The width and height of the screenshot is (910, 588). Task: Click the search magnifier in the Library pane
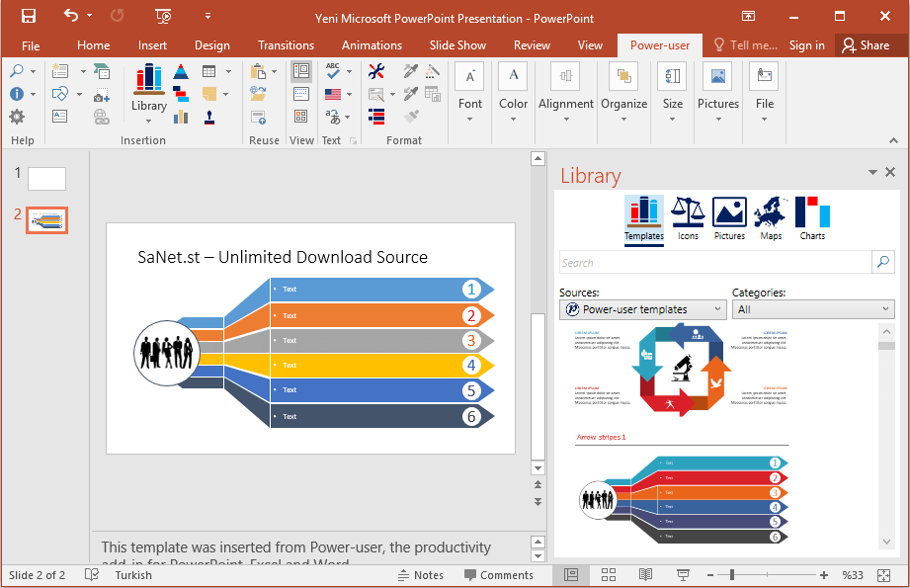pos(882,262)
